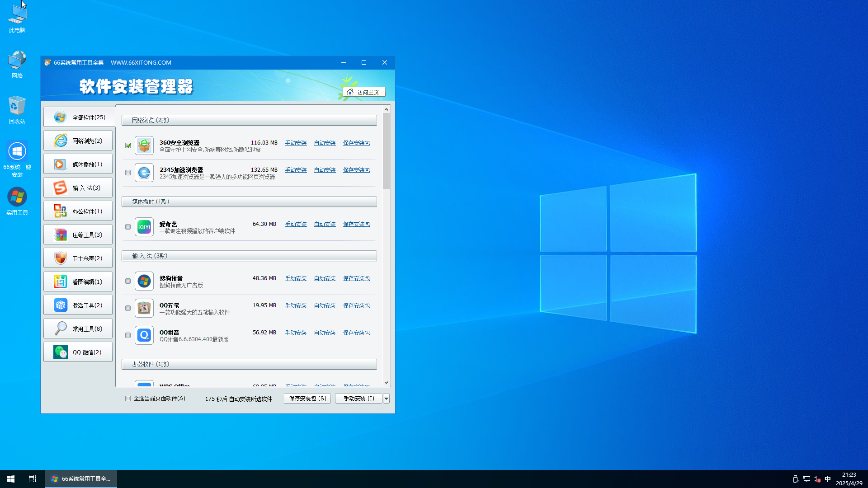Click 手动安装 link for QQ五笔
The height and width of the screenshot is (488, 868).
296,305
